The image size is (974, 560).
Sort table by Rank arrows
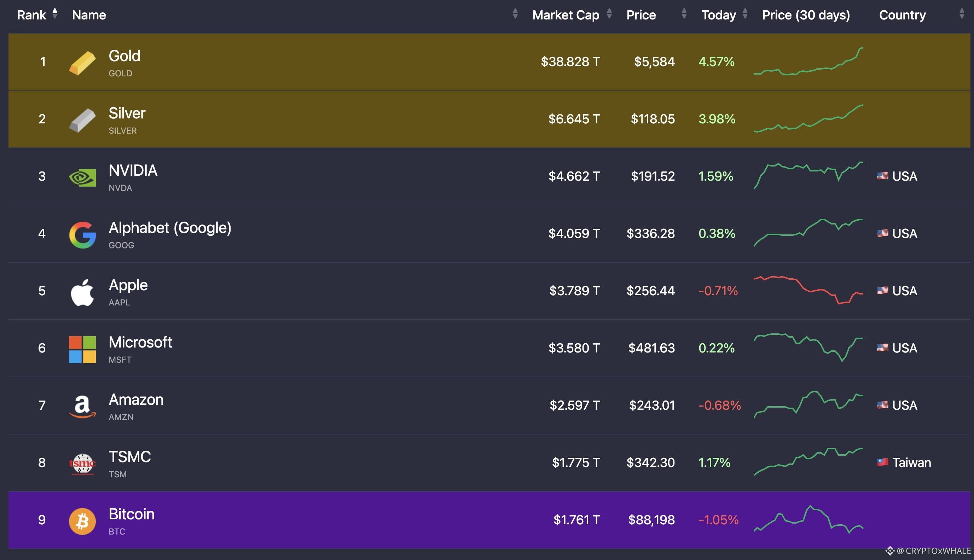coord(55,14)
